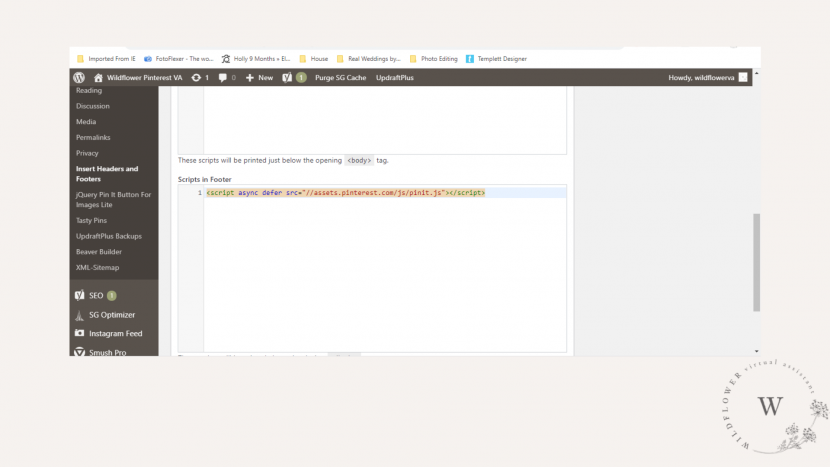Open the New content dropdown
The image size is (830, 467).
pos(259,77)
